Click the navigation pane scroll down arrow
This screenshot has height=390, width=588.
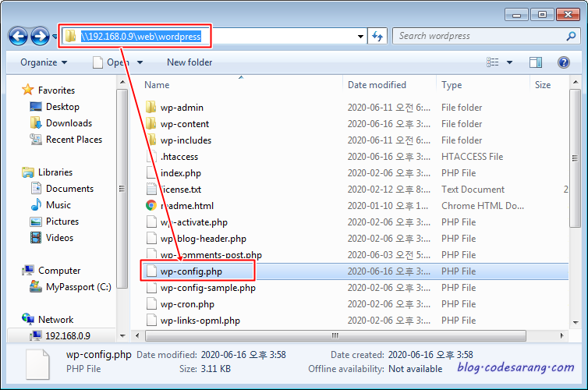(x=122, y=336)
